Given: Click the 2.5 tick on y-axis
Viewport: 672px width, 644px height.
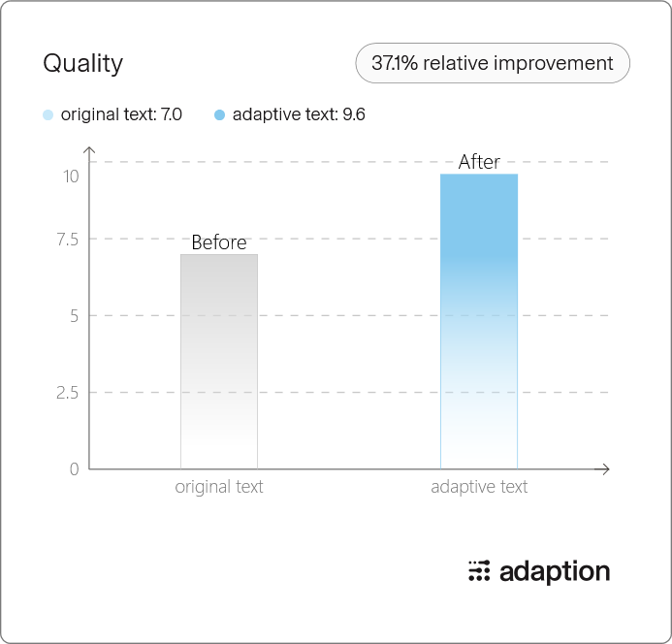Looking at the screenshot, I should 67,393.
